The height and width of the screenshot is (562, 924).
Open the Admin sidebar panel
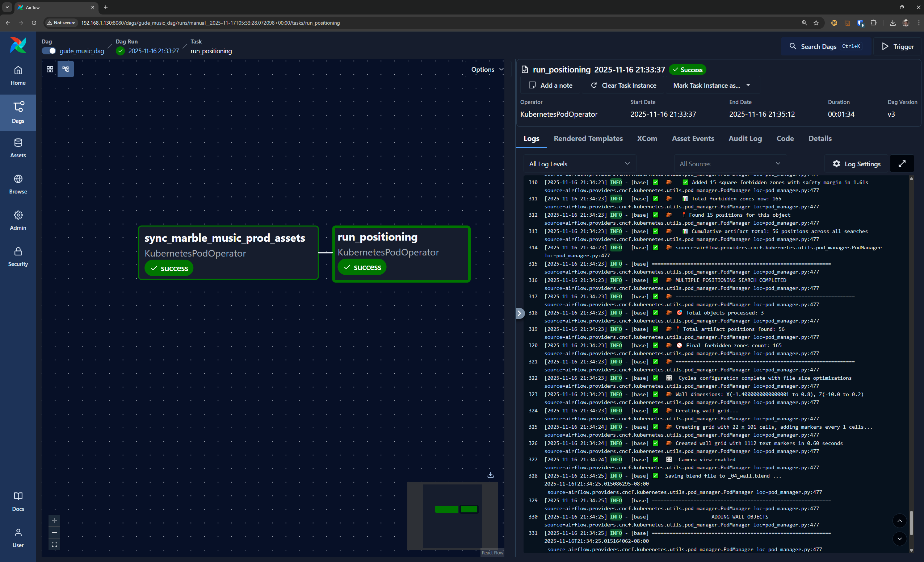18,220
